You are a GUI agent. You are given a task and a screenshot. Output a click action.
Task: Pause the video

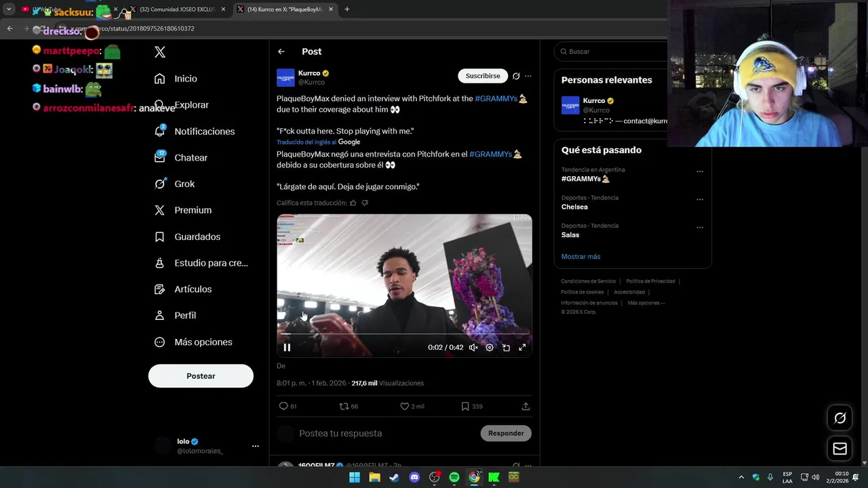click(287, 348)
